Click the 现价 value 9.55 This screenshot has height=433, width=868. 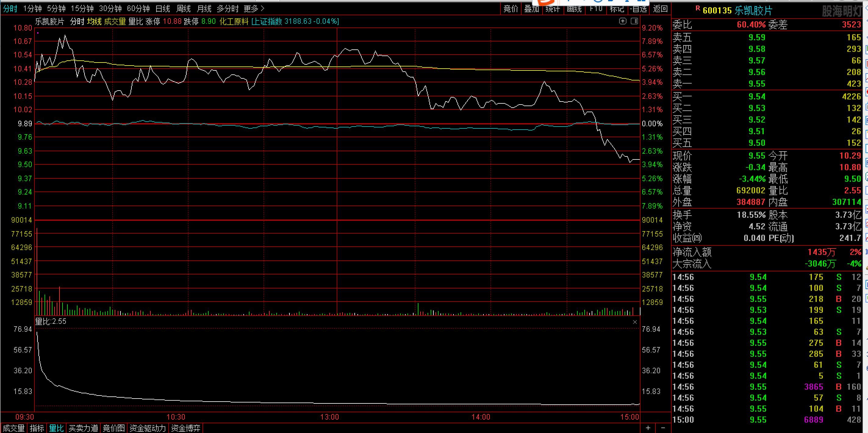757,156
